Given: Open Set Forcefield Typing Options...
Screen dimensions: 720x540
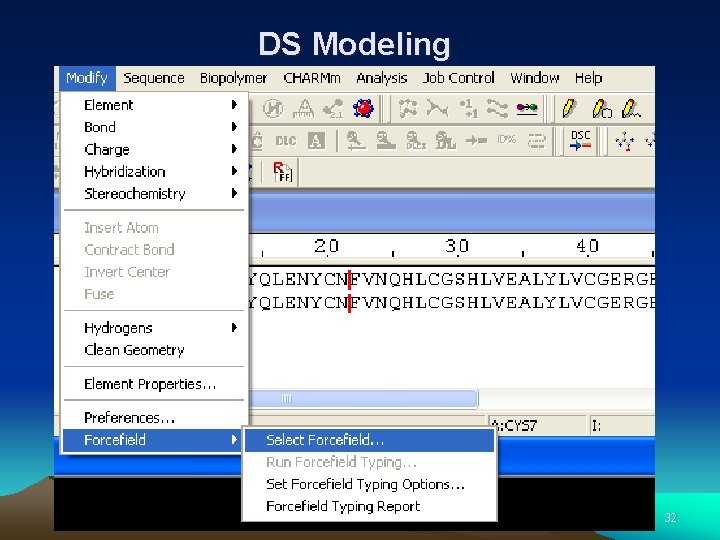Looking at the screenshot, I should click(370, 484).
